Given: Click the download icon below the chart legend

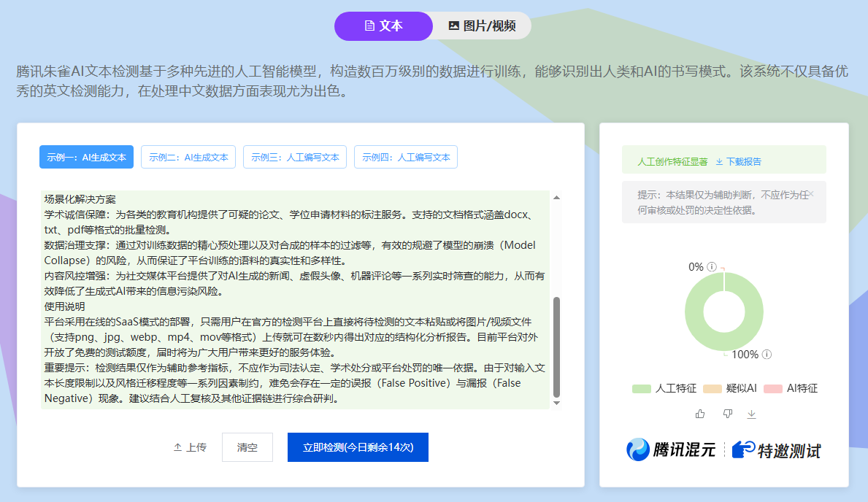Looking at the screenshot, I should click(752, 414).
